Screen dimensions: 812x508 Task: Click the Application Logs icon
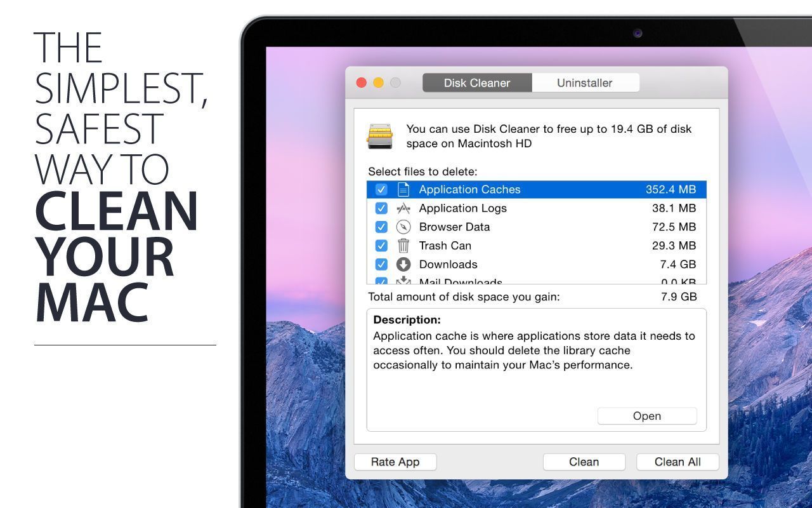(x=403, y=208)
